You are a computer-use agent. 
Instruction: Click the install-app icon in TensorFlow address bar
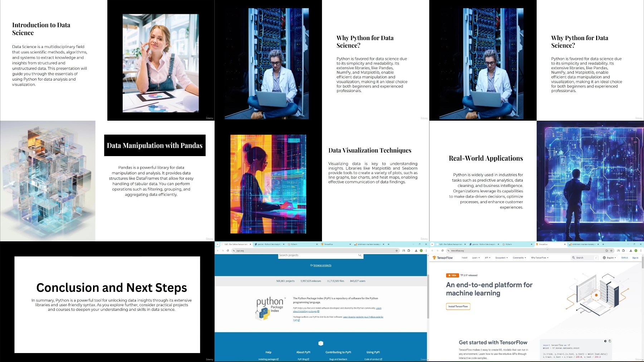pyautogui.click(x=606, y=251)
